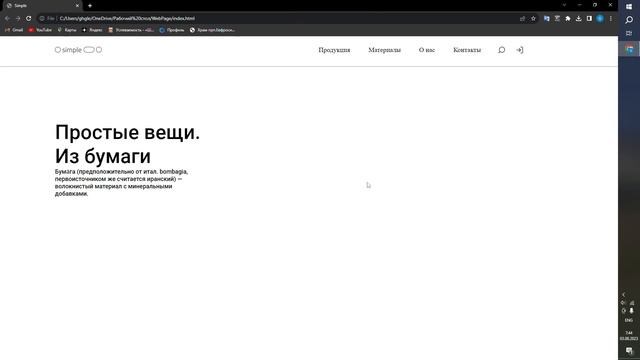
Task: Switch the ENG input language indicator
Action: 629,320
